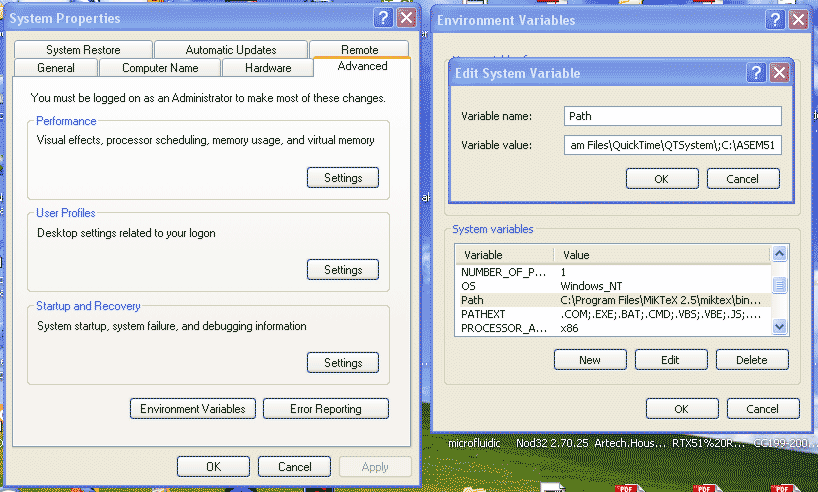Click the Variable value input field

[x=672, y=145]
